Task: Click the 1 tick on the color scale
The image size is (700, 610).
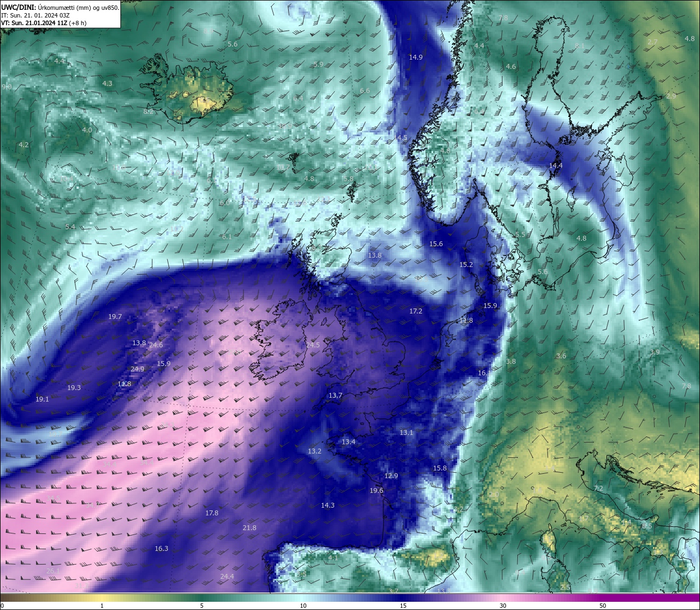Action: tap(102, 606)
